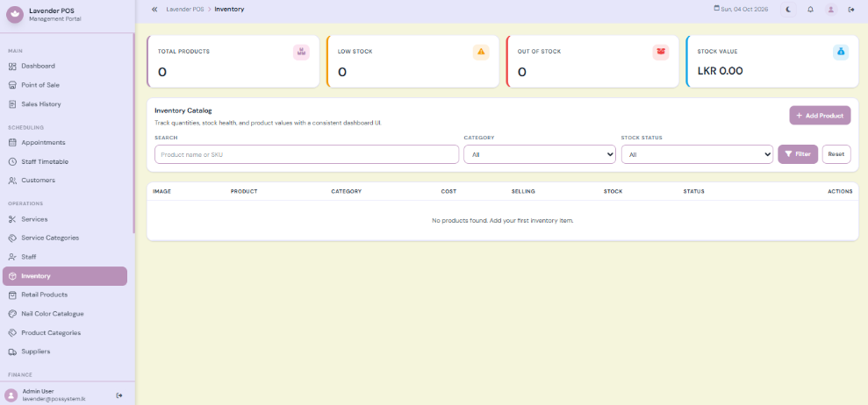Click 'No products found' message text

503,221
